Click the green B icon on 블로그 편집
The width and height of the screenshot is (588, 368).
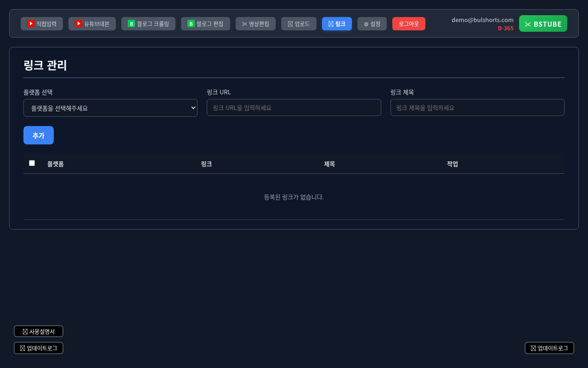coord(191,23)
